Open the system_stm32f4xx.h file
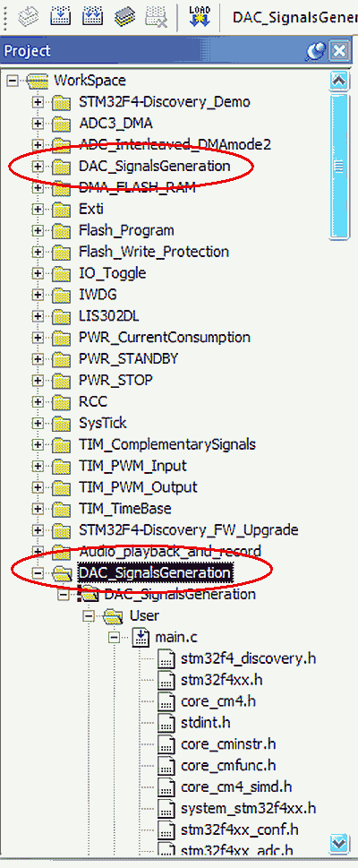Viewport: 358px width, 868px height. click(249, 808)
